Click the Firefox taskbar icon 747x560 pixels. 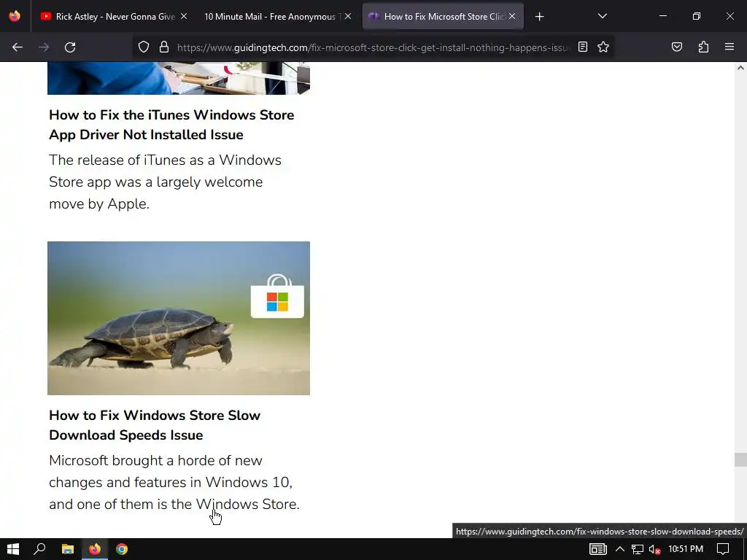coord(95,549)
